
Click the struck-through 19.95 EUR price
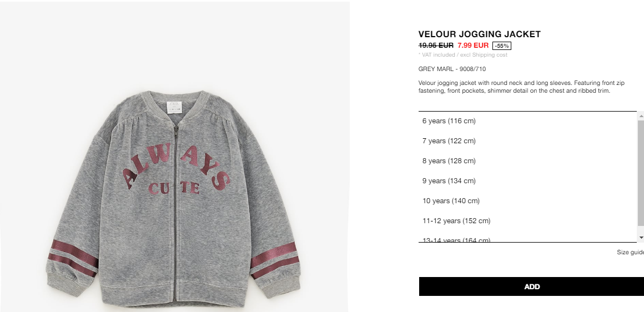pos(436,45)
